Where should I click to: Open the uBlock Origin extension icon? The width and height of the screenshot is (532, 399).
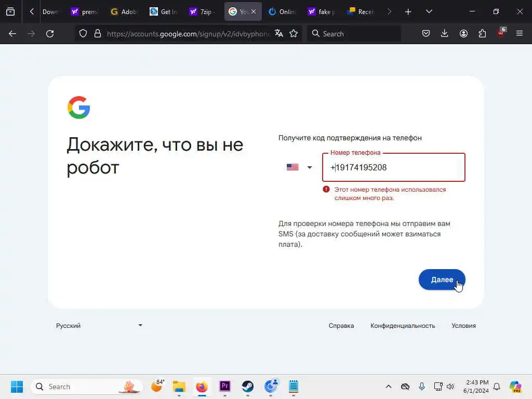click(501, 33)
